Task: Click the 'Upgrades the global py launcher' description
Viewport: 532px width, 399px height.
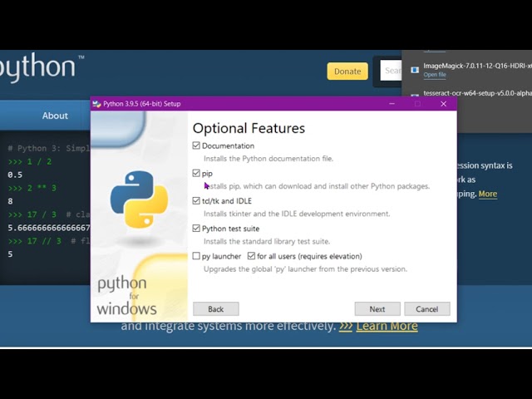Action: (x=305, y=269)
